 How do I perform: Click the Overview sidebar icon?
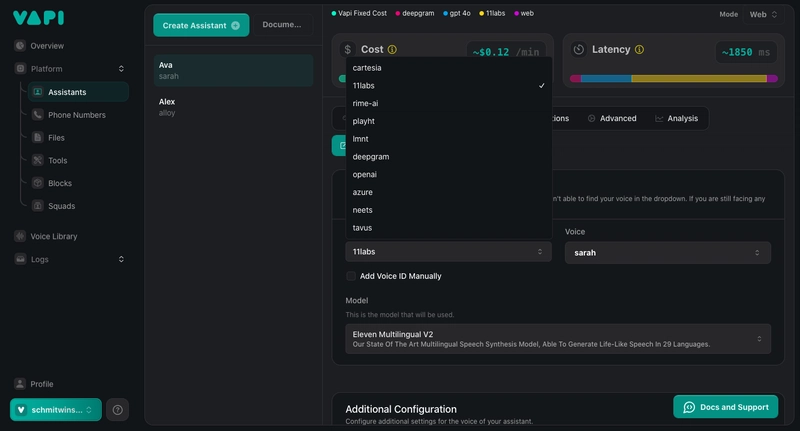pos(21,46)
